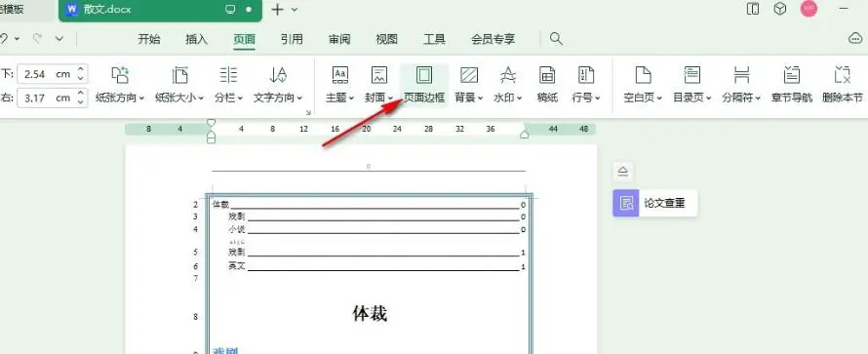Switch to the 插入 Insert tab
The width and height of the screenshot is (868, 354).
pyautogui.click(x=196, y=39)
